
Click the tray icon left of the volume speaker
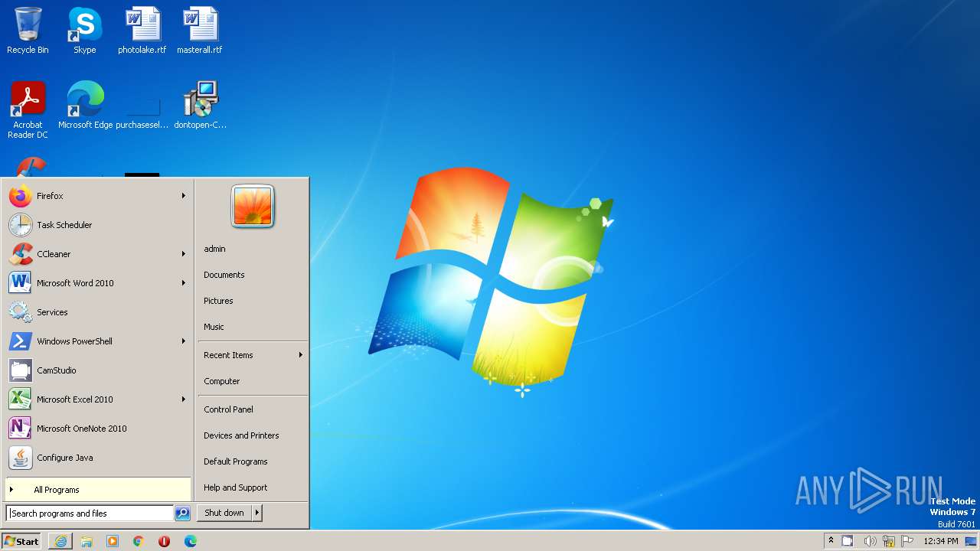coord(848,541)
